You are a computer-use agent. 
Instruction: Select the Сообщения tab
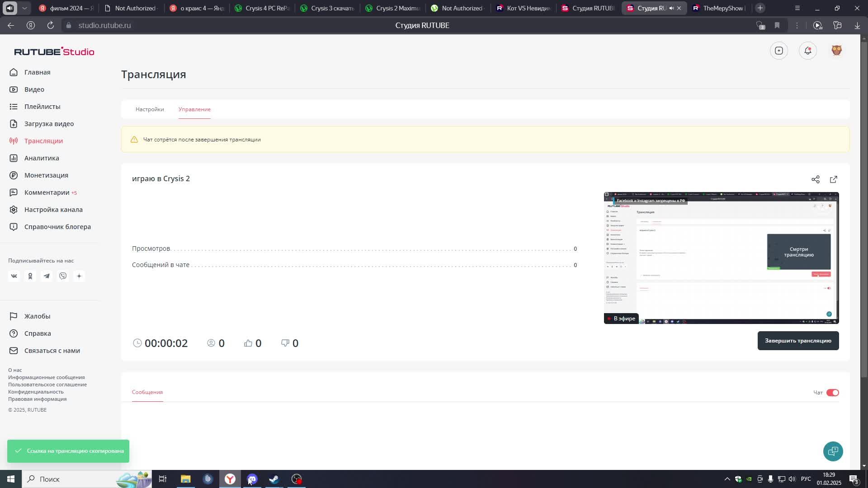147,392
